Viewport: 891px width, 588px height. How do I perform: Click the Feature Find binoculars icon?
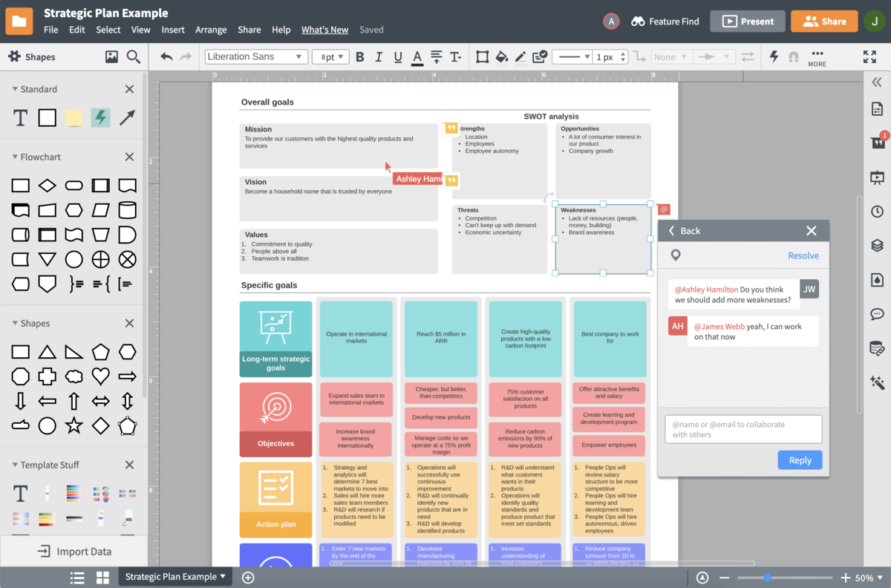(638, 22)
